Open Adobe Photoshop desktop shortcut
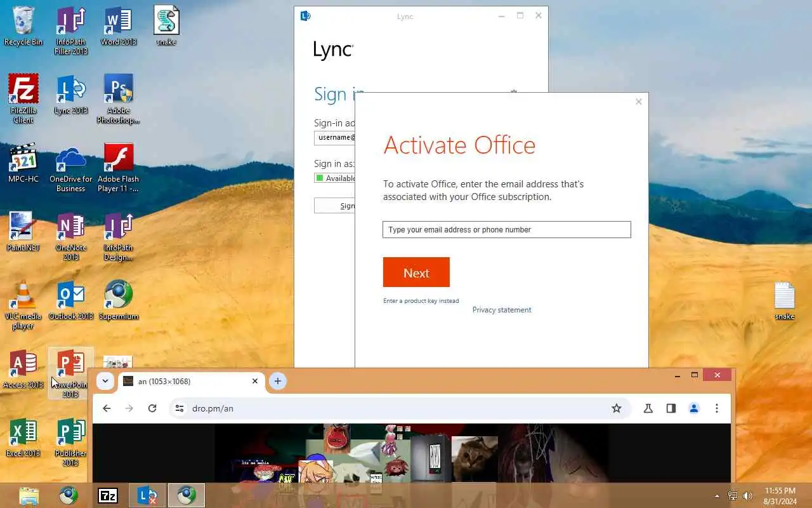 [119, 98]
